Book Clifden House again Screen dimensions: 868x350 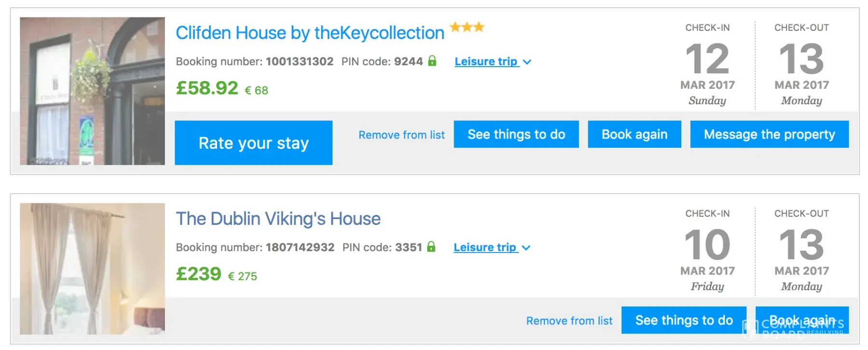[x=634, y=134]
